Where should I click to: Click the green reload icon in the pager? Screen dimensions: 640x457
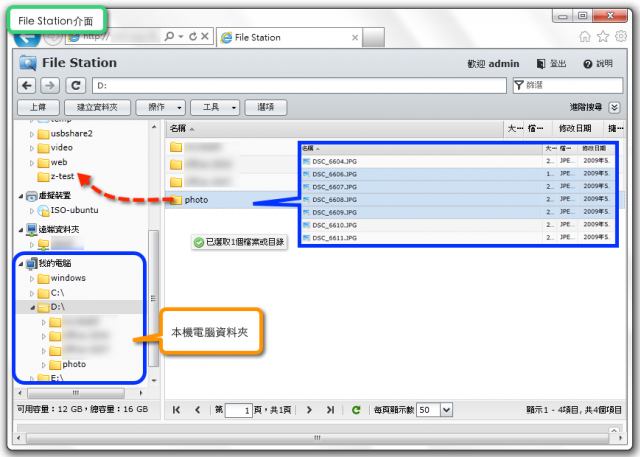pos(356,410)
